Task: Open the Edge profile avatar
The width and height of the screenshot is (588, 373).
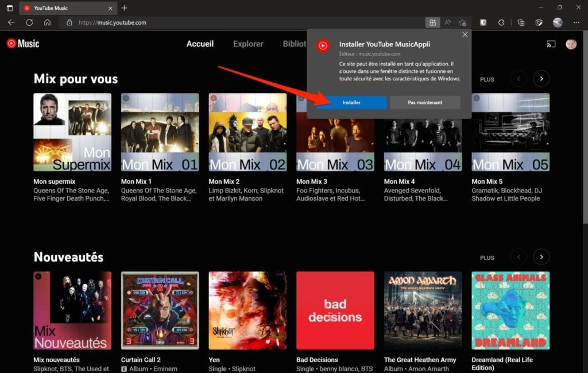Action: coord(558,22)
